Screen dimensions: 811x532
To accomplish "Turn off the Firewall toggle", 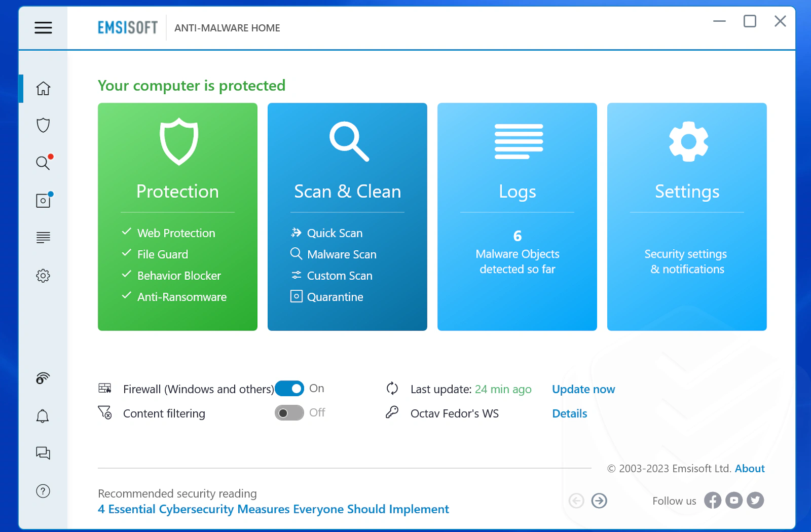I will [289, 389].
